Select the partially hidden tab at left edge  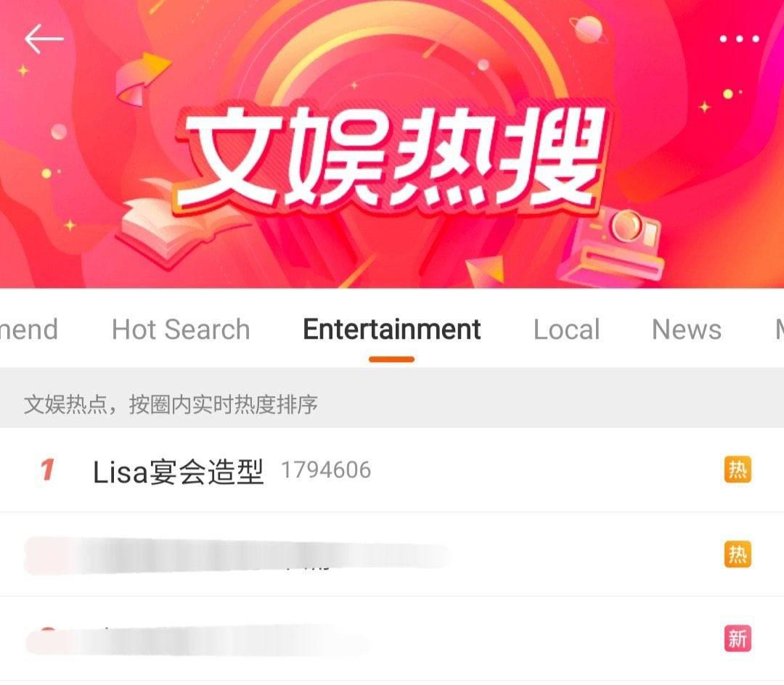(28, 329)
